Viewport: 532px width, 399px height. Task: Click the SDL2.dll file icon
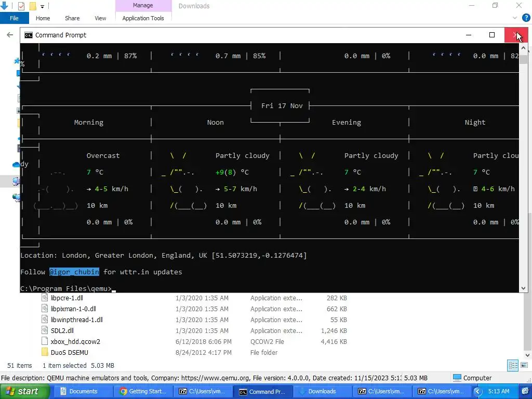pyautogui.click(x=45, y=330)
